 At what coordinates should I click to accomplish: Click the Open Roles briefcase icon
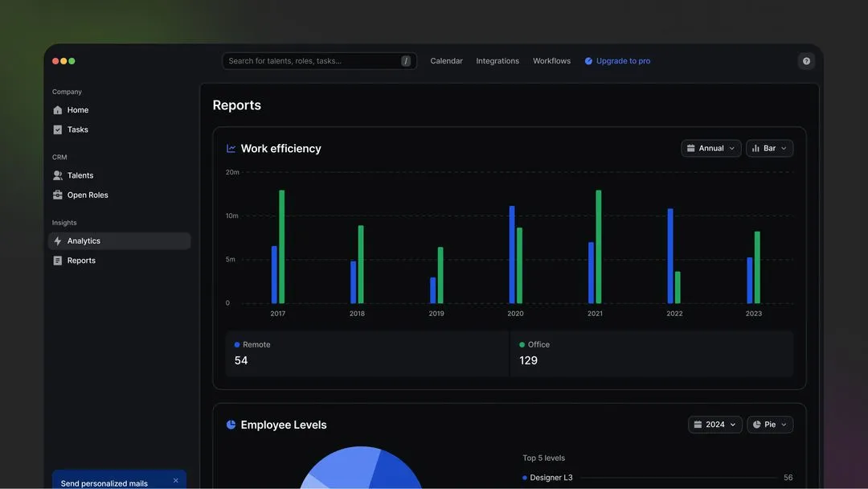(x=57, y=195)
